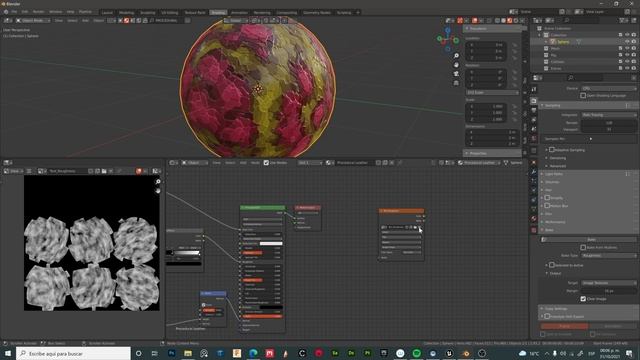Click the red Bake button at bottom

[564, 326]
